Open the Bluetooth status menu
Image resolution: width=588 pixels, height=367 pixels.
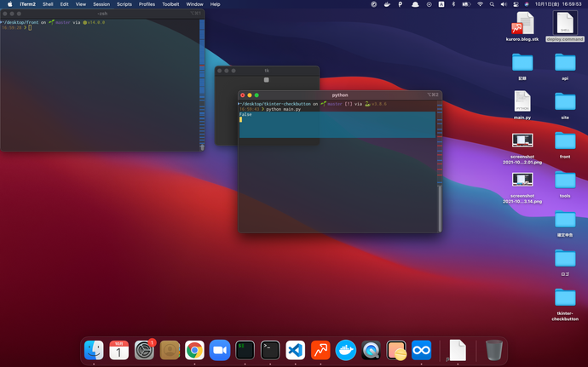pyautogui.click(x=453, y=4)
